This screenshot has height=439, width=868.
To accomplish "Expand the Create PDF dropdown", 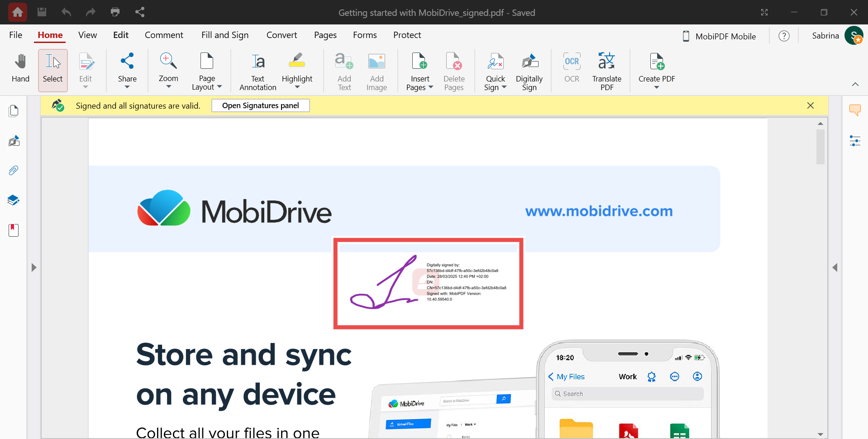I will pyautogui.click(x=656, y=87).
